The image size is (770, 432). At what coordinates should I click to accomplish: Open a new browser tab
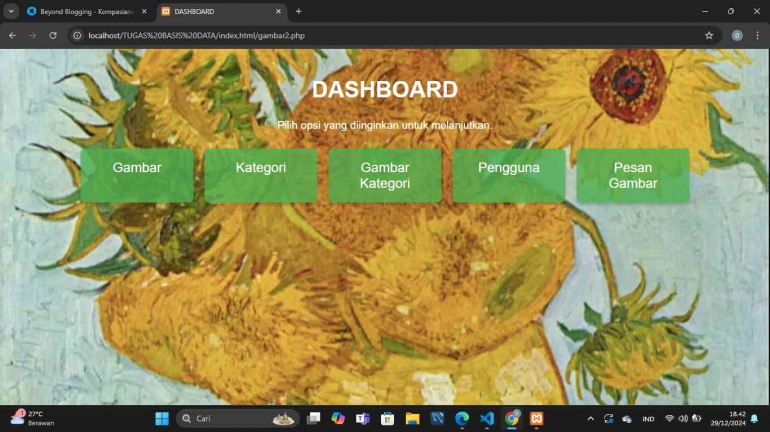click(299, 11)
